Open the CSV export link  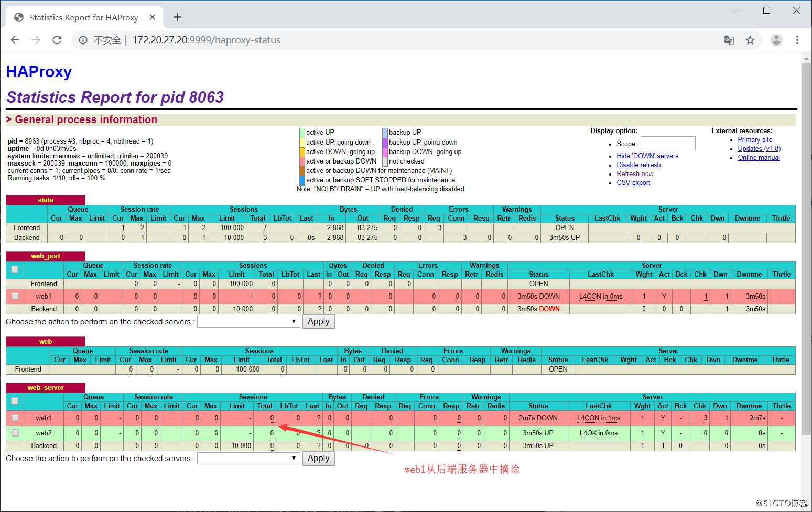coord(633,182)
